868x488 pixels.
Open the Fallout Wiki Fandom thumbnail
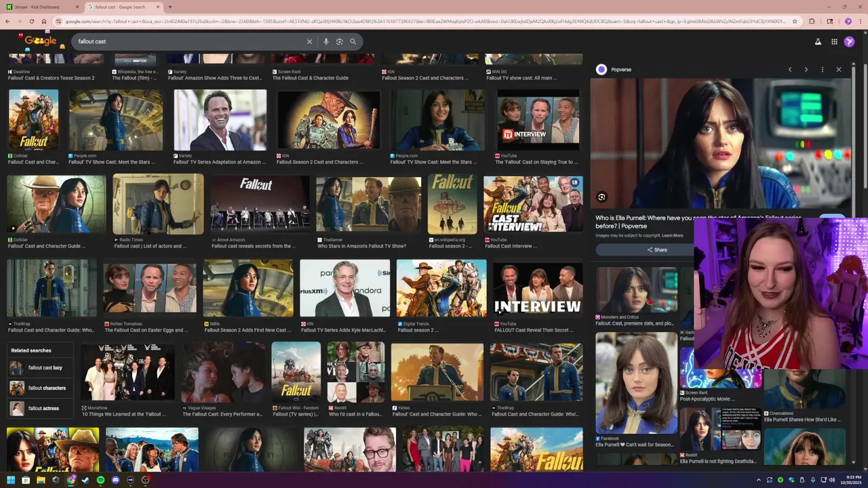(296, 372)
